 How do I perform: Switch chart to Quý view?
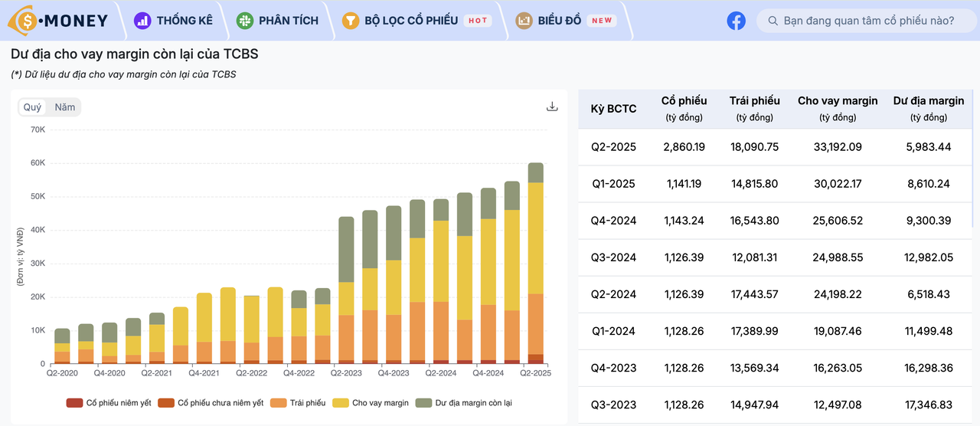32,107
